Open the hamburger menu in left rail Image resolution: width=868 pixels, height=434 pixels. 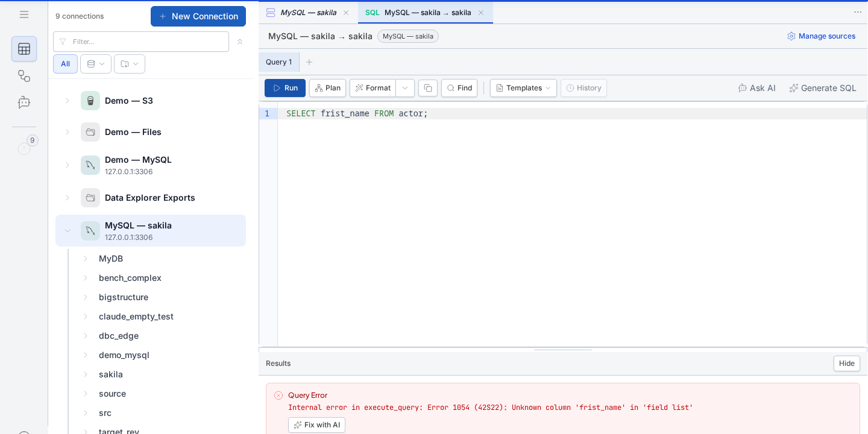24,14
